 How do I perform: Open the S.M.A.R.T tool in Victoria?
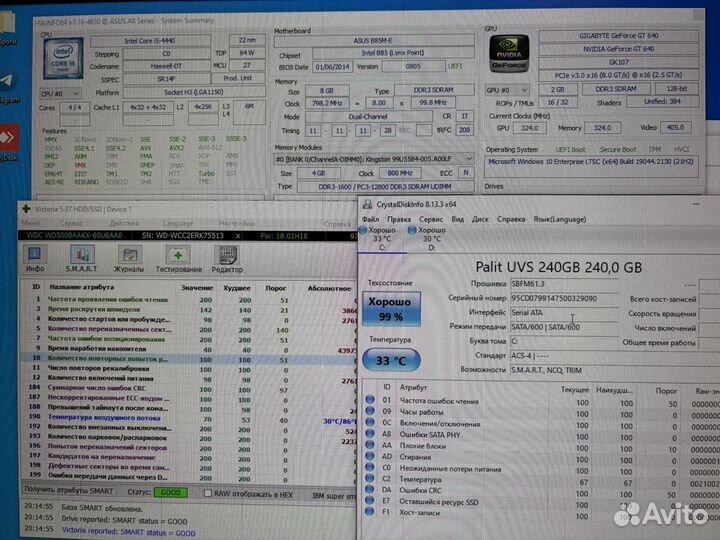pyautogui.click(x=82, y=259)
